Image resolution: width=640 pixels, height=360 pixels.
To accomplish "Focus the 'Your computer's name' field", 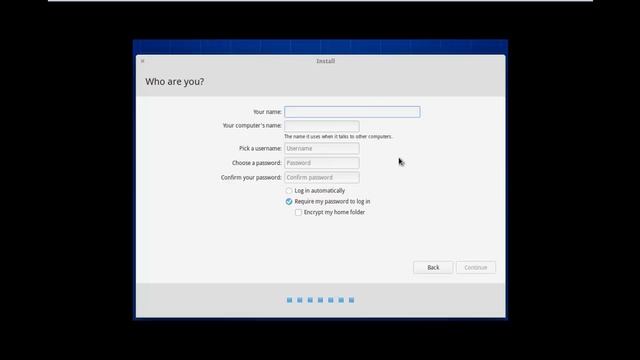I will pos(322,126).
